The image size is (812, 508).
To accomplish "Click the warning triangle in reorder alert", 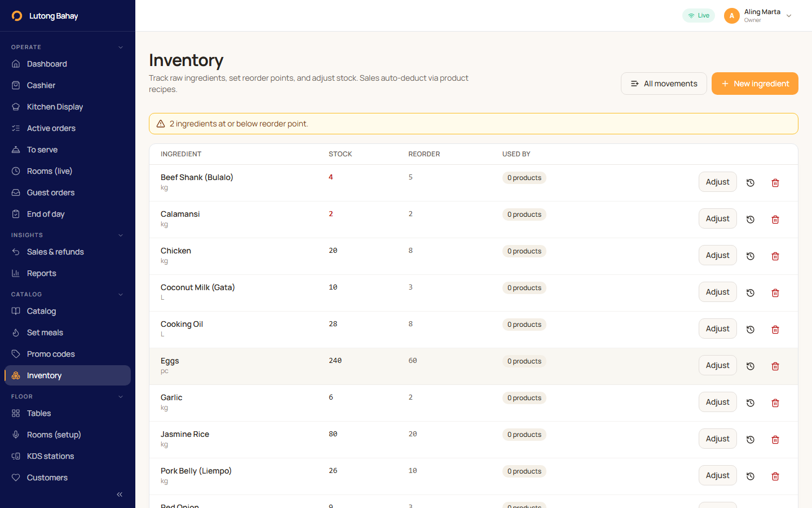I will pyautogui.click(x=161, y=124).
